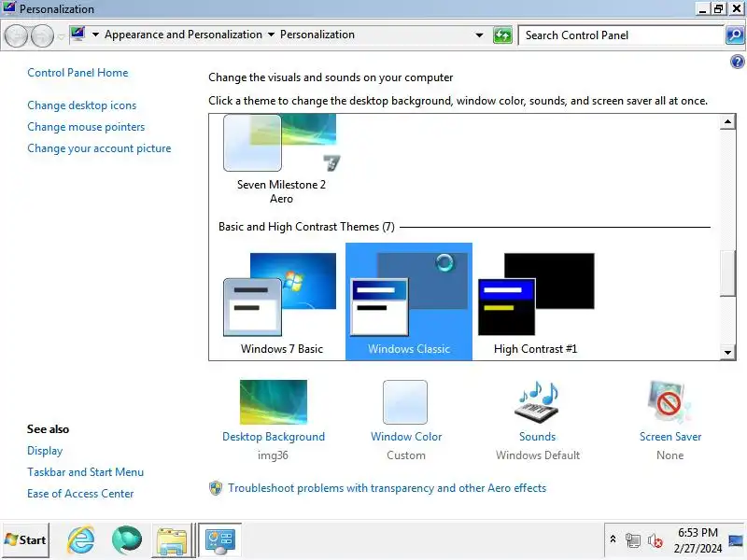
Task: Click the Window Color link text
Action: tap(406, 437)
